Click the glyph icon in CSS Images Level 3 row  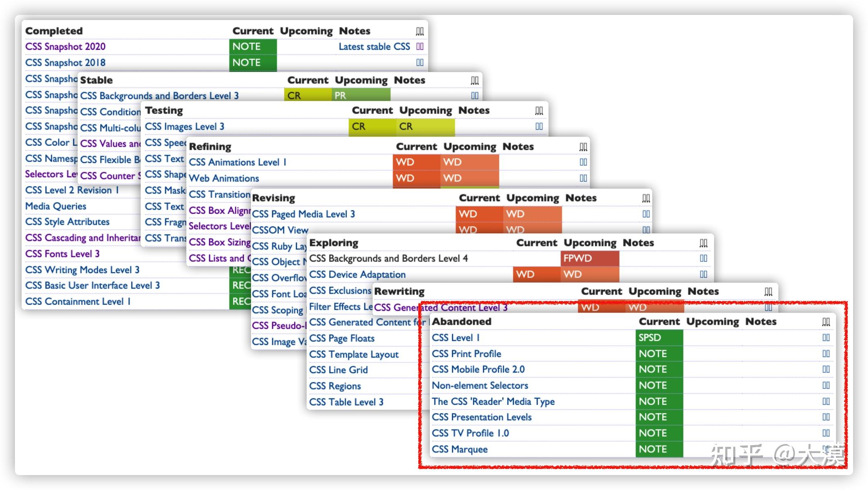[x=539, y=126]
